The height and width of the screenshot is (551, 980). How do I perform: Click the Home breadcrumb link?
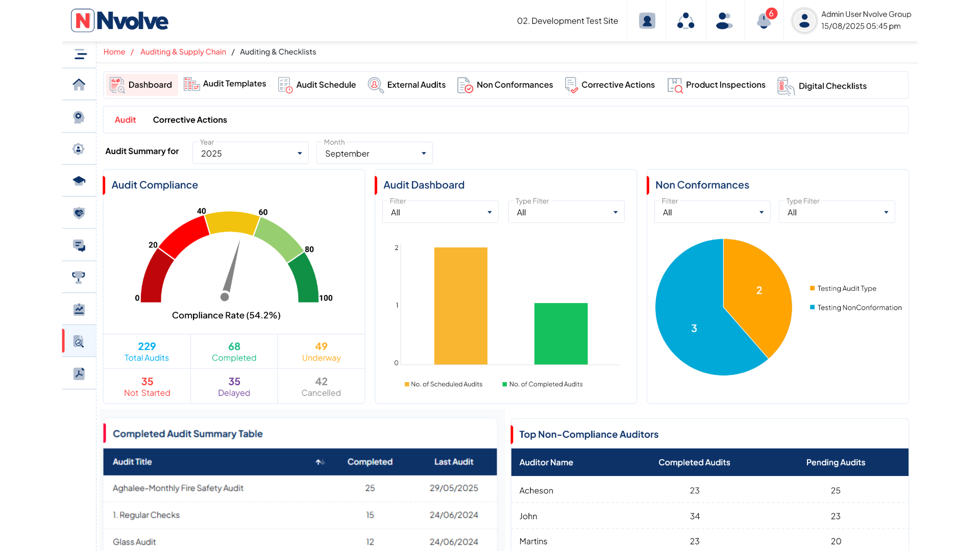(x=114, y=52)
